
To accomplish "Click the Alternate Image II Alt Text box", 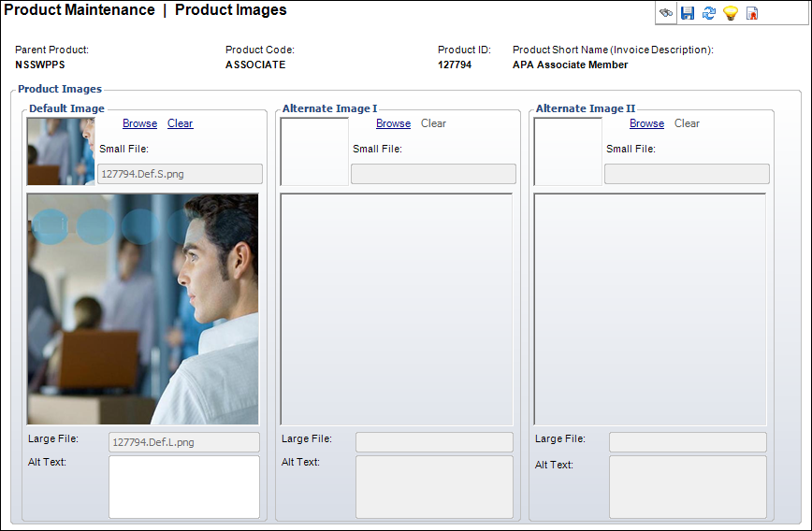I will [689, 487].
